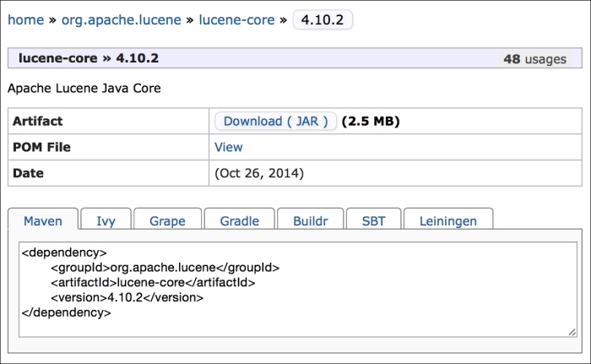
Task: Open the org.apache.lucene group link
Action: 121,19
